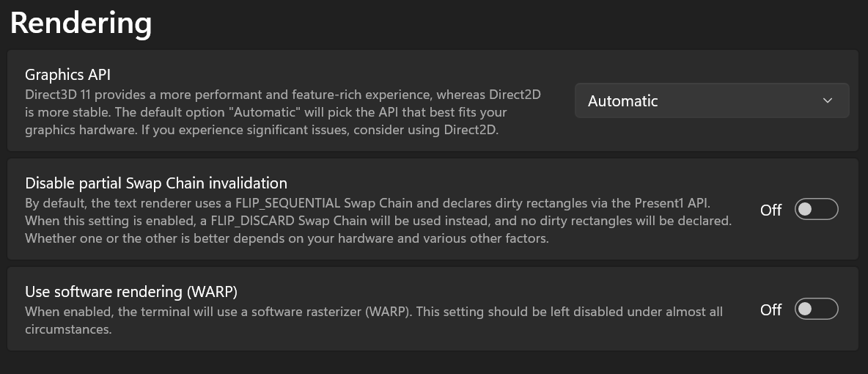Select the Graphics API settings card
868x374 pixels.
pyautogui.click(x=433, y=100)
